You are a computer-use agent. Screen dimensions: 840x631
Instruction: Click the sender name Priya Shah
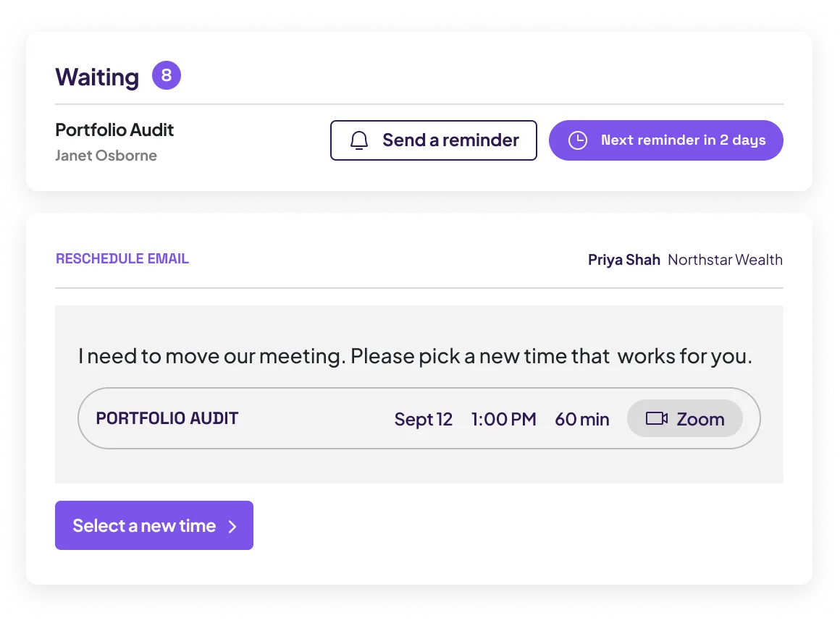tap(624, 260)
